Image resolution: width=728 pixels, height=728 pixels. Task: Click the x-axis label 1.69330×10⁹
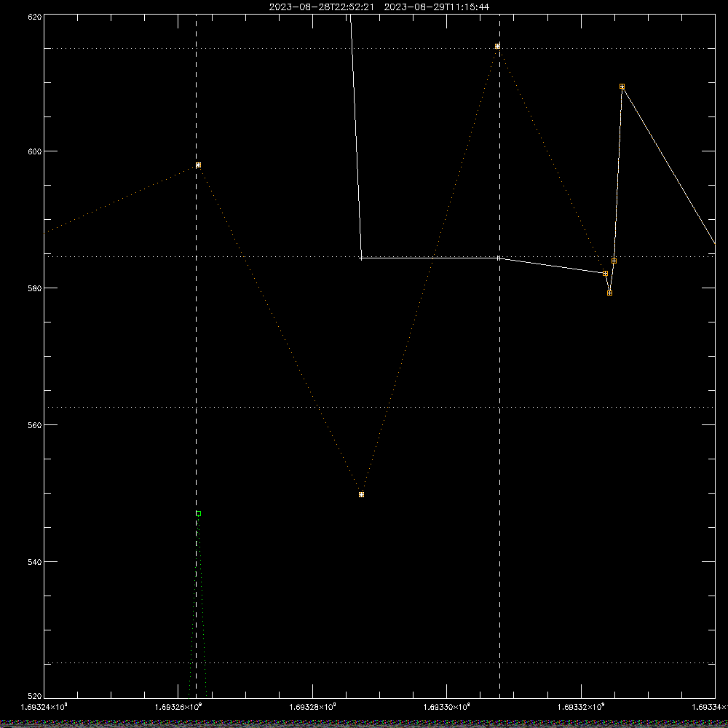(x=447, y=707)
